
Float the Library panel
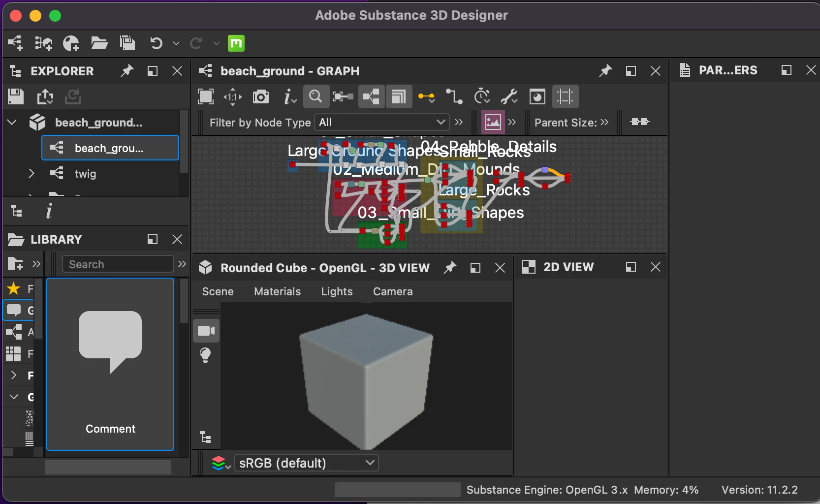pyautogui.click(x=153, y=239)
